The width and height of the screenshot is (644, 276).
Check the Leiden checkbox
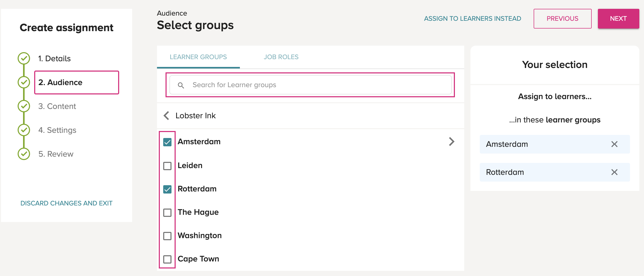167,166
